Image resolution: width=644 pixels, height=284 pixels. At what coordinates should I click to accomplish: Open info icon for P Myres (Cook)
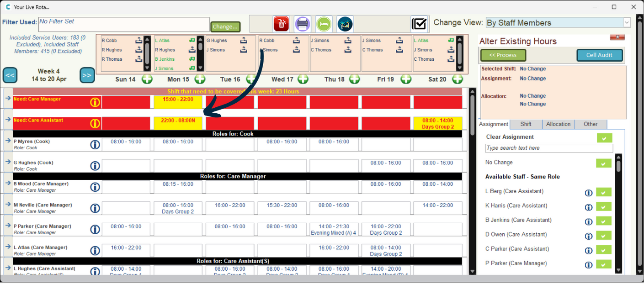click(95, 145)
